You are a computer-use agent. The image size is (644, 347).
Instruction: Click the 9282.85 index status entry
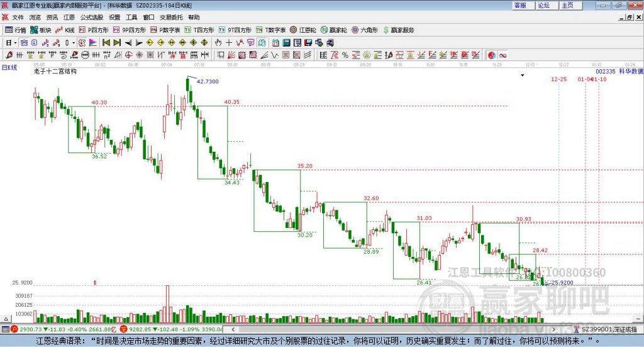171,329
